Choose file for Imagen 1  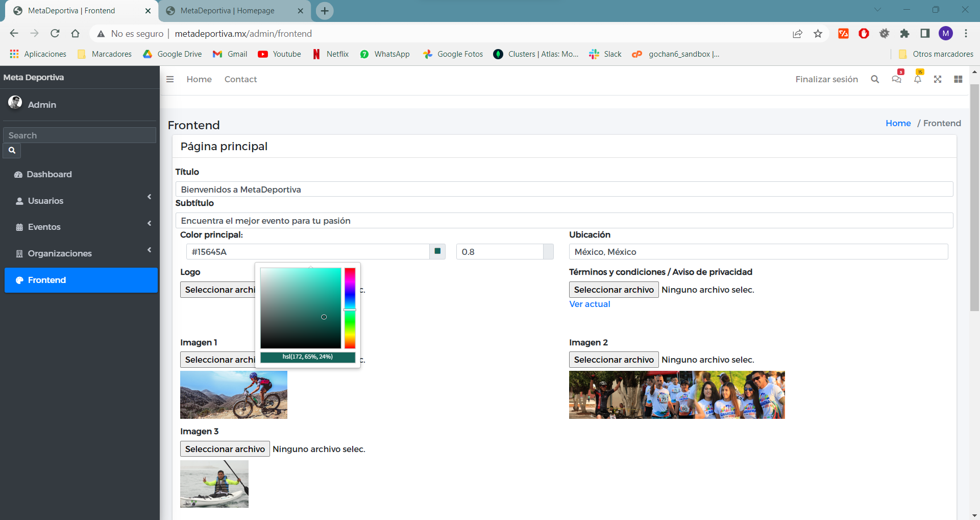pos(218,360)
